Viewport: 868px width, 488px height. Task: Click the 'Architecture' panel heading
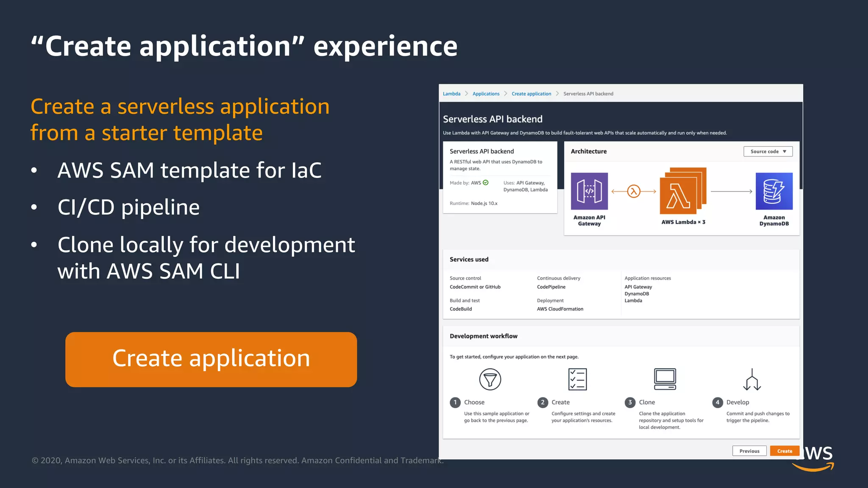[589, 151]
